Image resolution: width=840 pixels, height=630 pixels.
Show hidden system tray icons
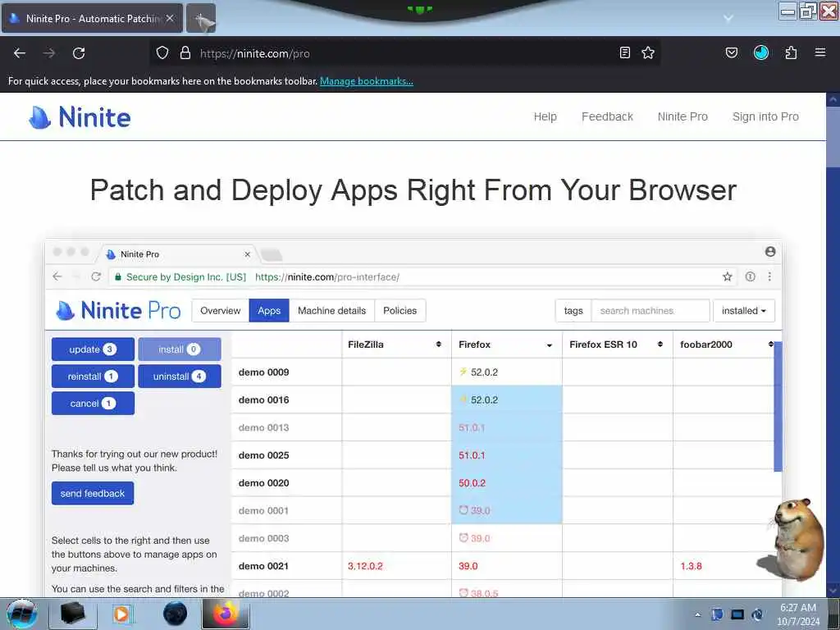pos(697,614)
